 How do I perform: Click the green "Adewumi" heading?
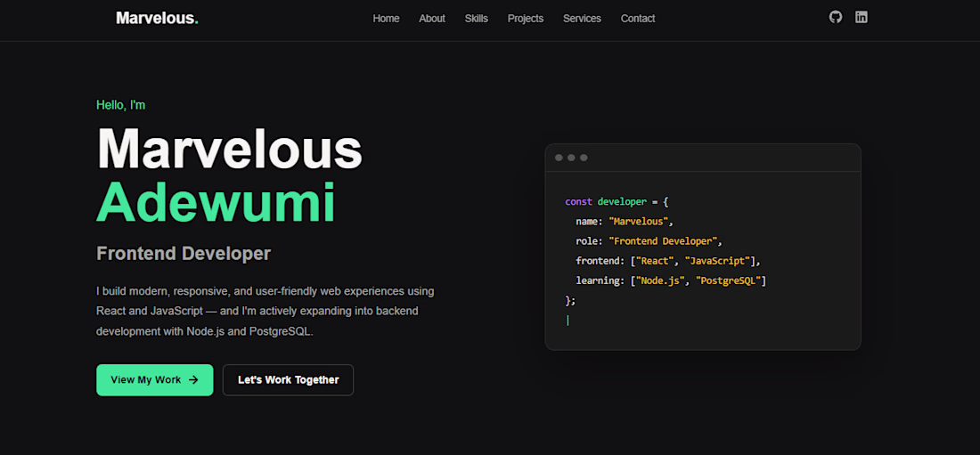point(216,202)
